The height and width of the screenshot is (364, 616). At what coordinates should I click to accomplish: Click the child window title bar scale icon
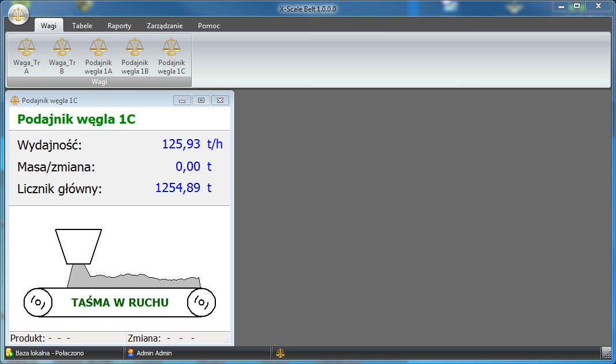pyautogui.click(x=15, y=101)
